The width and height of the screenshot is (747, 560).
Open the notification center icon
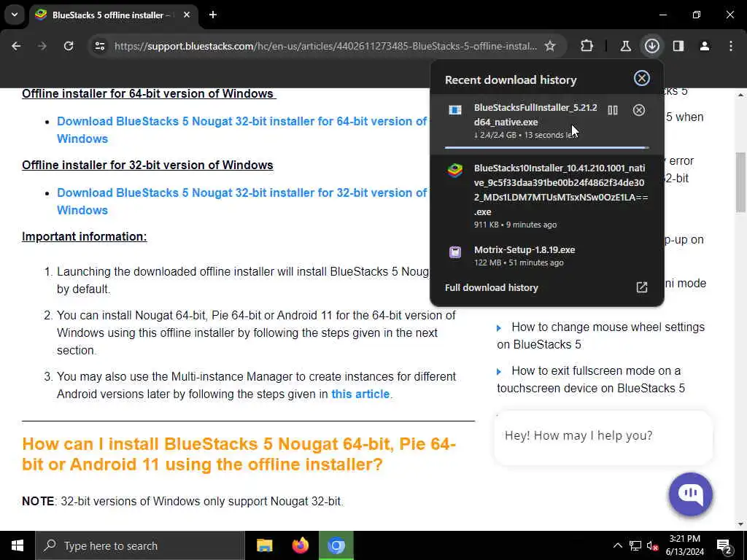[724, 546]
